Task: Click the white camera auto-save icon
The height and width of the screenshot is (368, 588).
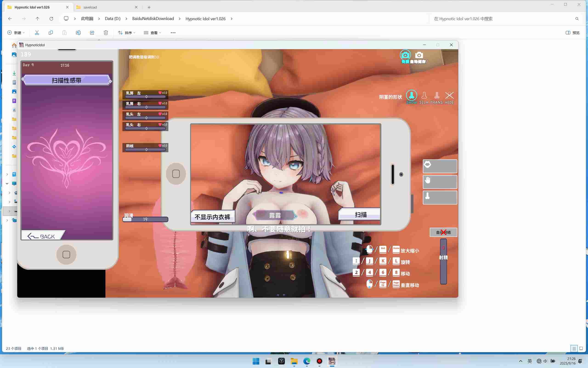Action: coord(419,55)
